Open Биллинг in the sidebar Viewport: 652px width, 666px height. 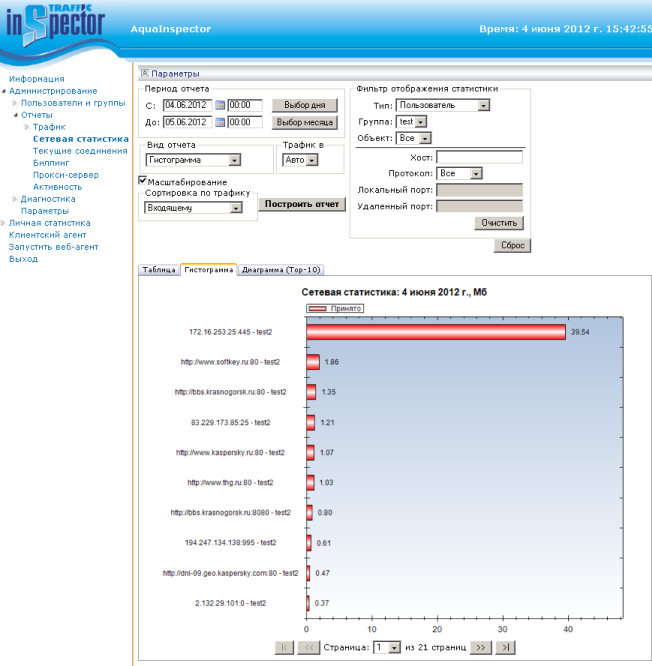(x=51, y=163)
